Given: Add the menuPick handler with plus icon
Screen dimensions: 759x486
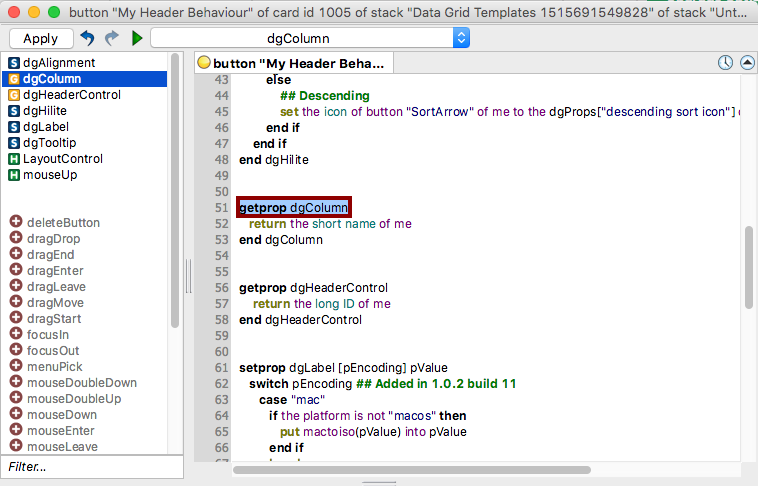Looking at the screenshot, I should (x=16, y=365).
